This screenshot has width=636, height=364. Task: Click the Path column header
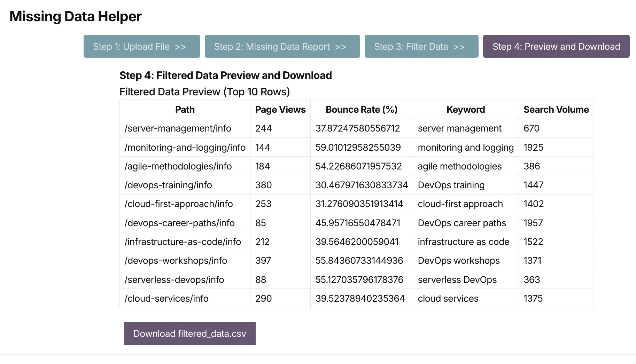pos(185,110)
